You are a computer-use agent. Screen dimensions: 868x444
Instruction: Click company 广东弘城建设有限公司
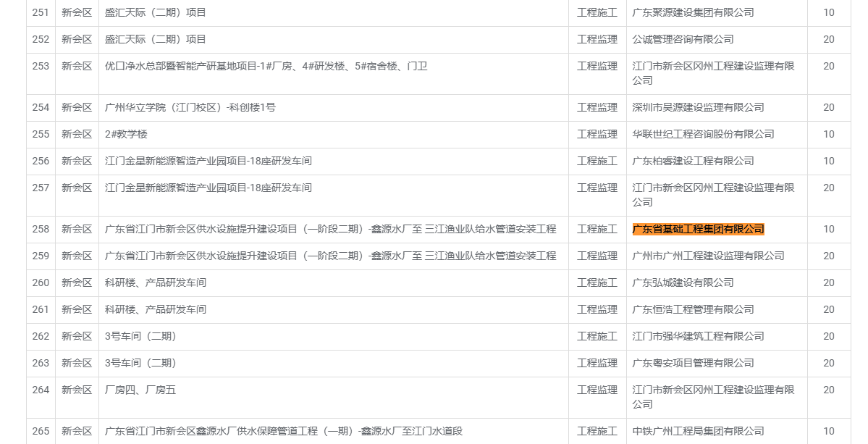[x=683, y=283]
